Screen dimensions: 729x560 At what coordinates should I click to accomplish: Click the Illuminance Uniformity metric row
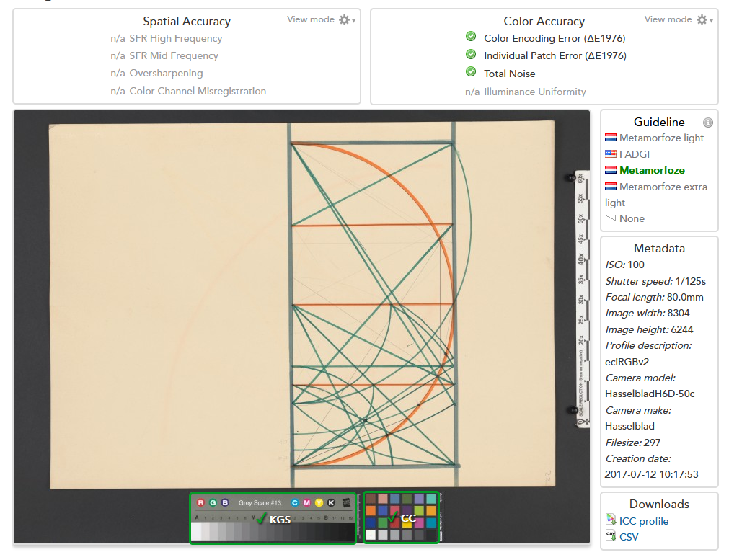pos(534,92)
